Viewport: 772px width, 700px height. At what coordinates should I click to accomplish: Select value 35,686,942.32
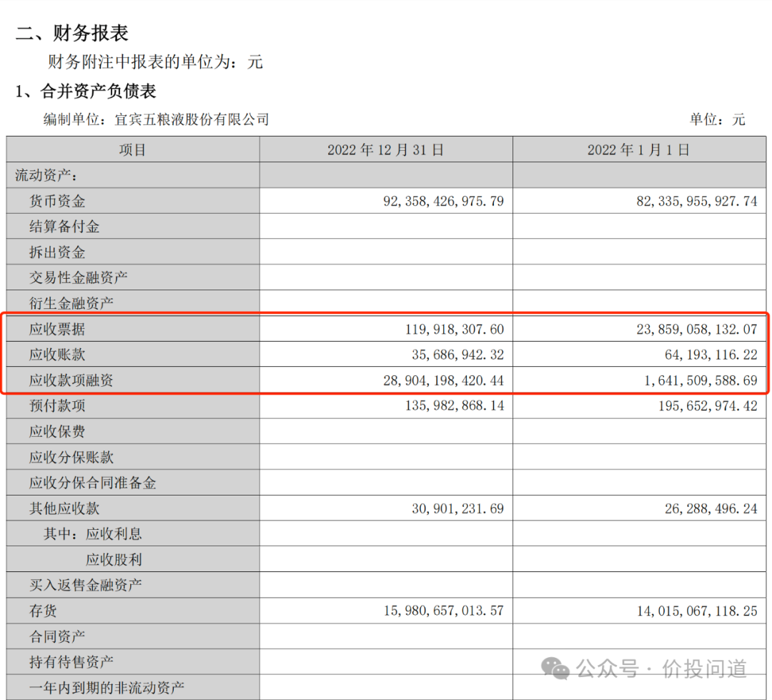[458, 355]
